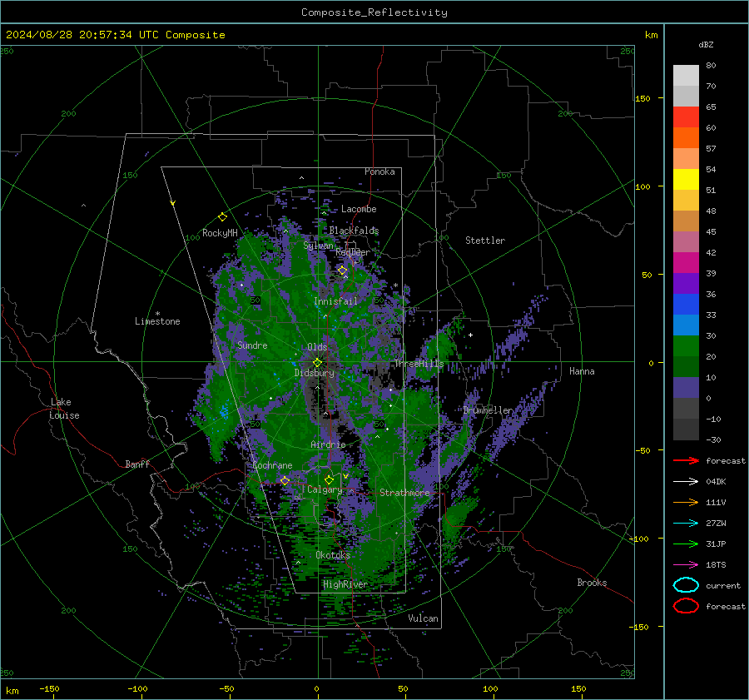Select the bright yellow swatch below 54 dBZ
Image resolution: width=749 pixels, height=700 pixels.
pos(686,179)
